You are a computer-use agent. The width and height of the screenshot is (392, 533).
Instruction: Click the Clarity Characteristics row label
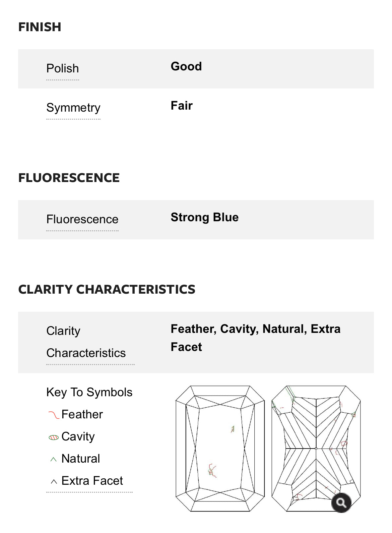pos(86,342)
